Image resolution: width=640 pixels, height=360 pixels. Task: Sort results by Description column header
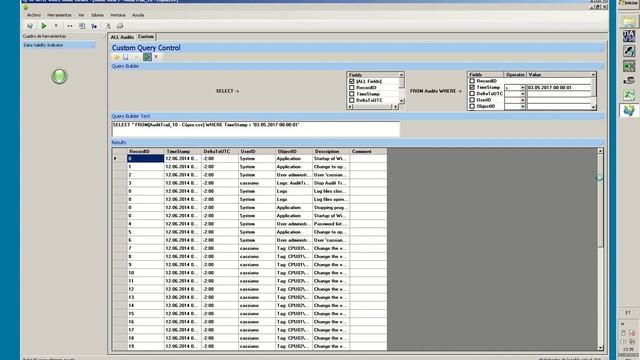331,151
